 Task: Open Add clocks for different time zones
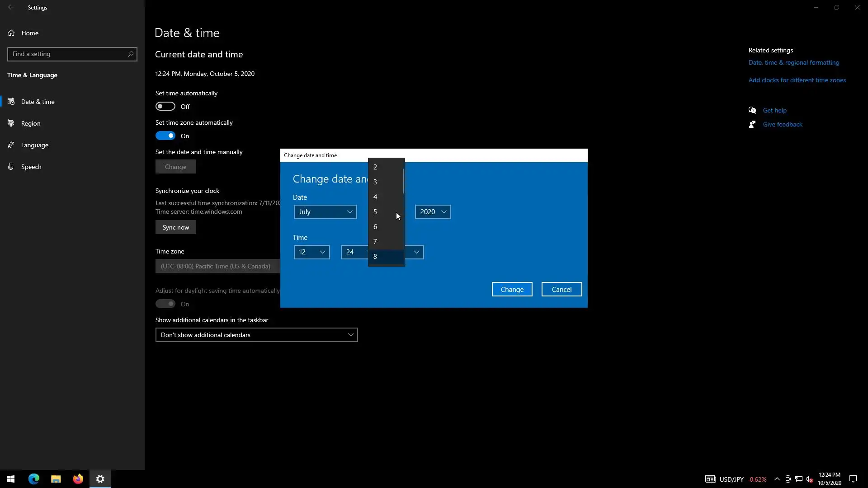coord(797,80)
